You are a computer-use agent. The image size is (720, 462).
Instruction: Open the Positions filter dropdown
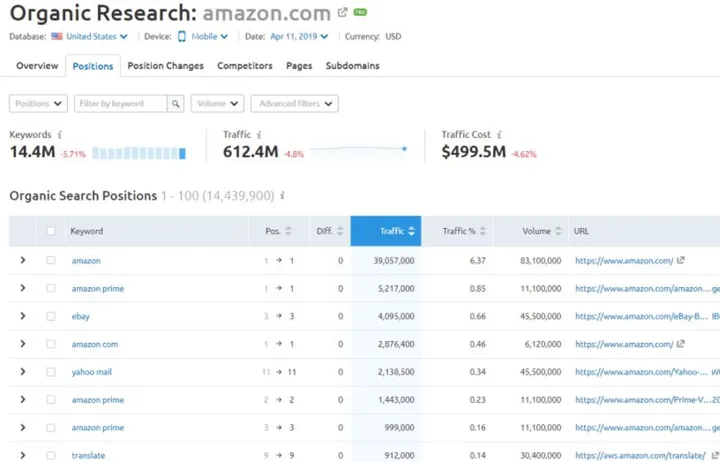click(x=38, y=104)
